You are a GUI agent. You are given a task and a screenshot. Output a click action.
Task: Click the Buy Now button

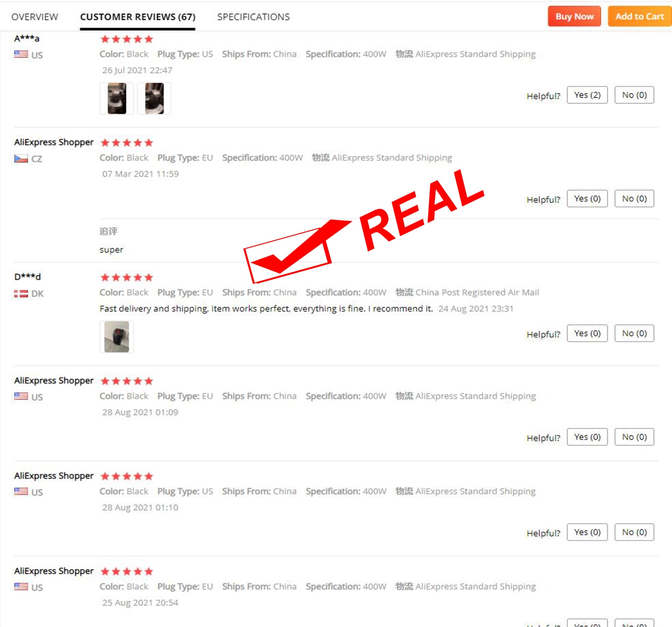point(574,17)
